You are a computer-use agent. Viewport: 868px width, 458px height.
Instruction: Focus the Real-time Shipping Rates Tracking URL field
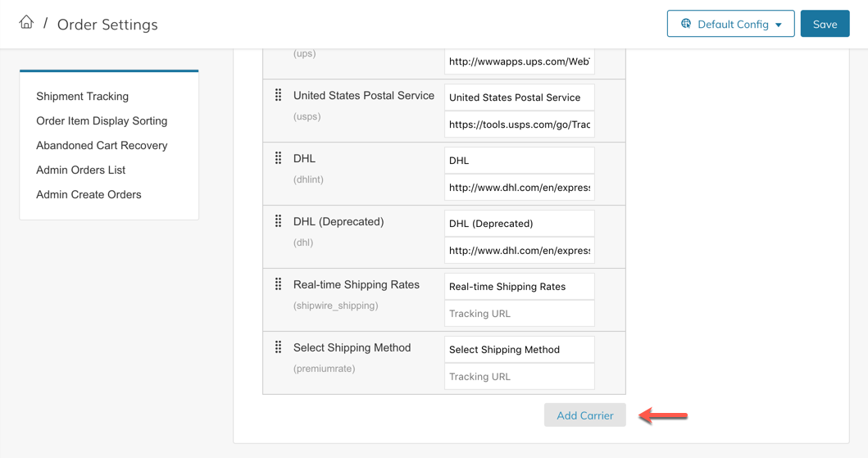pos(519,314)
